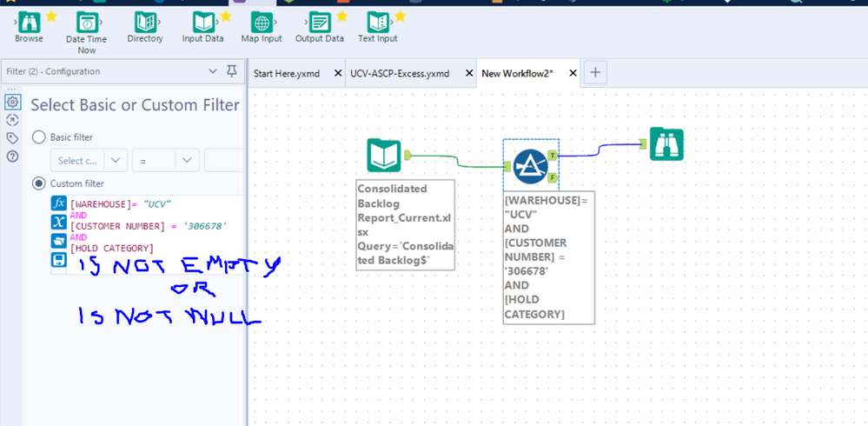Select the Browse tool on the canvas
Viewport: 868px width, 426px height.
(666, 144)
